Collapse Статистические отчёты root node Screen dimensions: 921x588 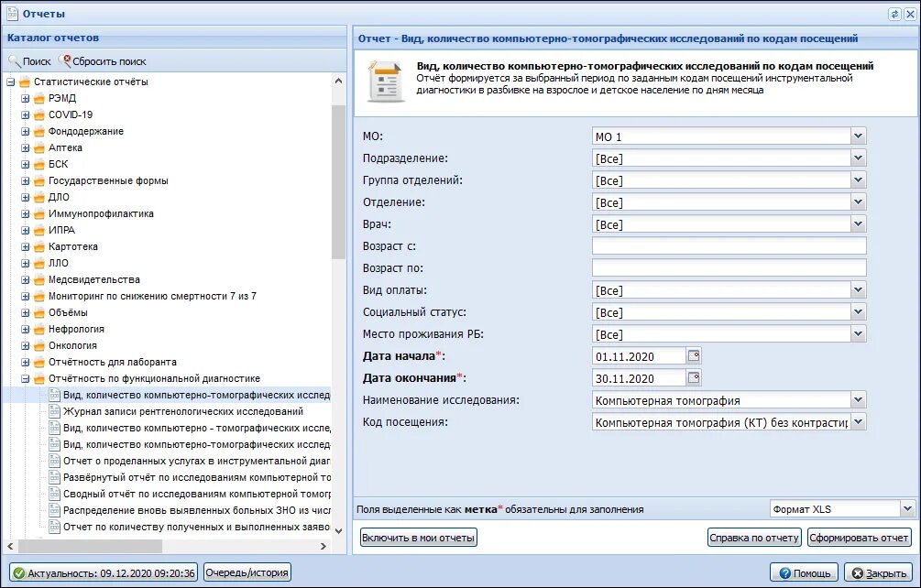11,82
